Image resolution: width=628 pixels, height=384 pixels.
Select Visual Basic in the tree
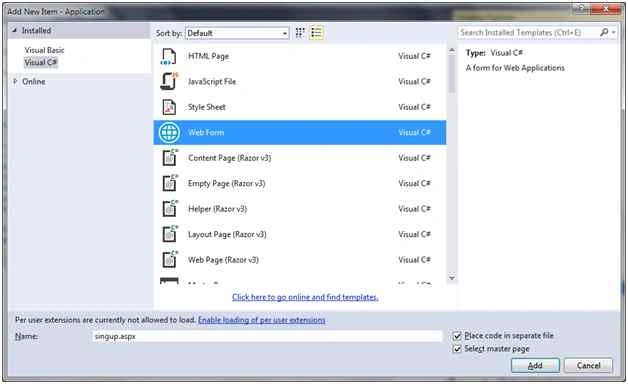pos(44,50)
